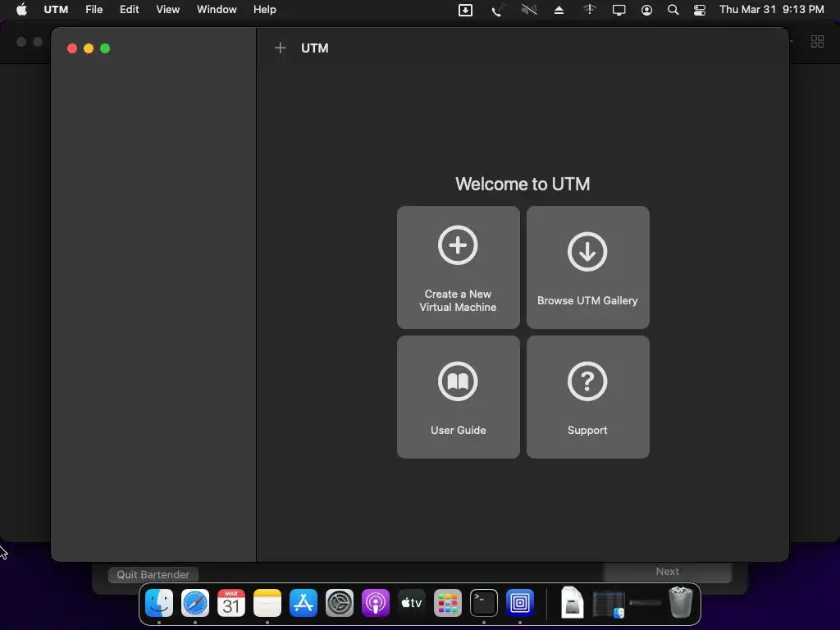Open Notes from the Dock
This screenshot has width=840, height=630.
tap(267, 603)
